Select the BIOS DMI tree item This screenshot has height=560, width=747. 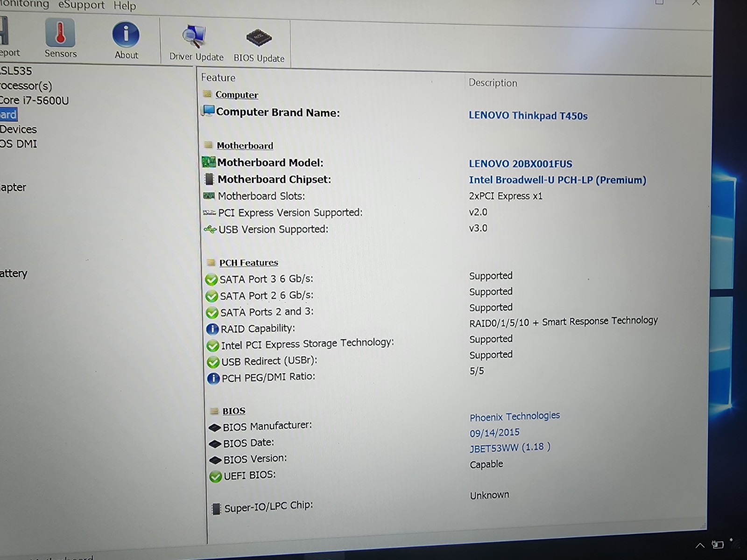(x=18, y=144)
